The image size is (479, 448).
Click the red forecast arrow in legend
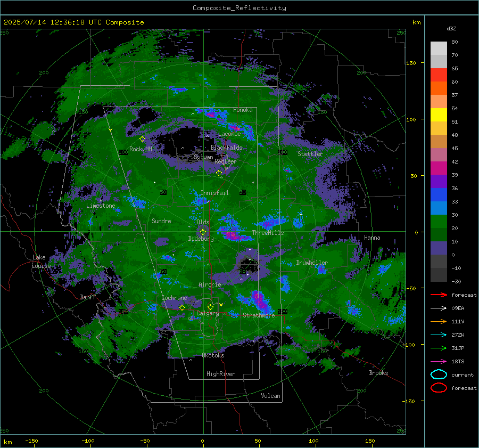point(439,295)
